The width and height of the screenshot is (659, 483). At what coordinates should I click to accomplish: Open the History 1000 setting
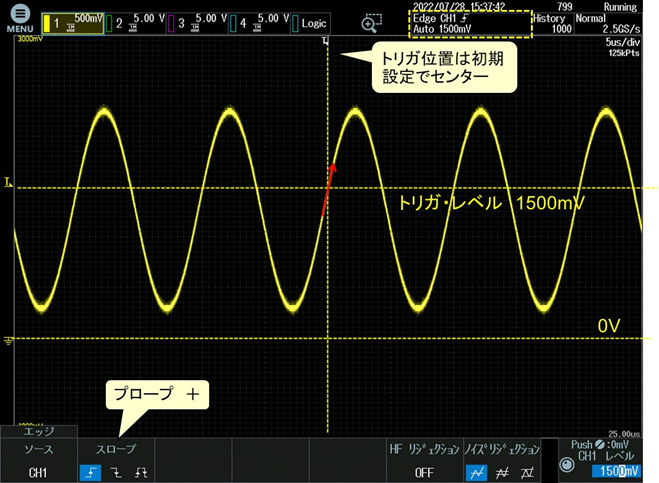553,24
